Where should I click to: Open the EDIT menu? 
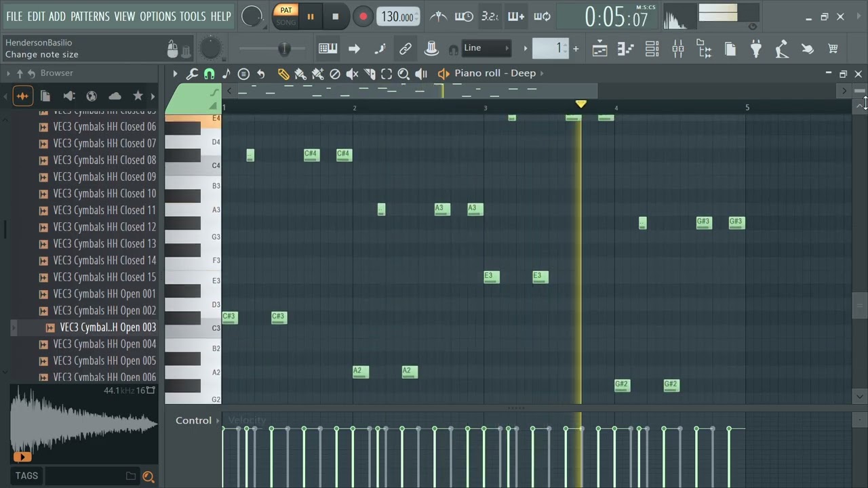click(36, 16)
